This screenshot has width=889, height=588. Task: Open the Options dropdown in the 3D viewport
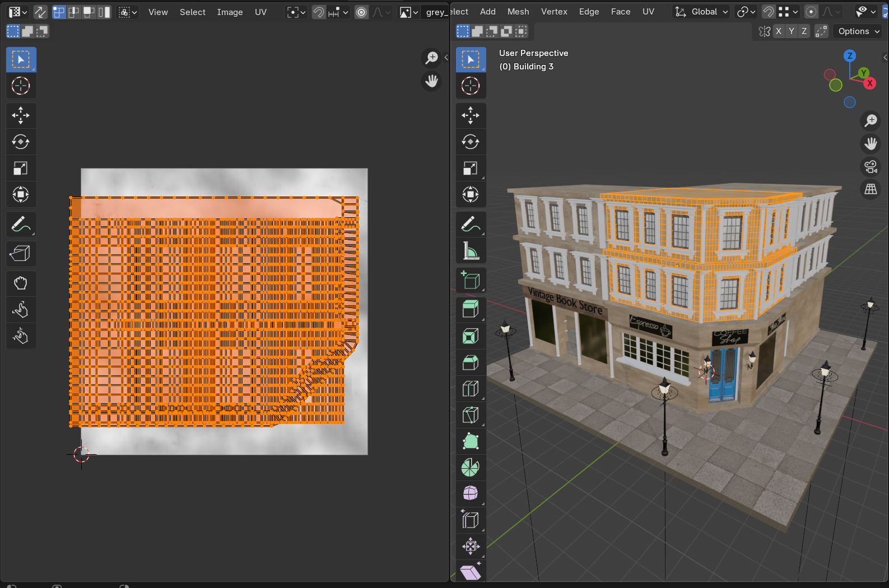[x=859, y=31]
